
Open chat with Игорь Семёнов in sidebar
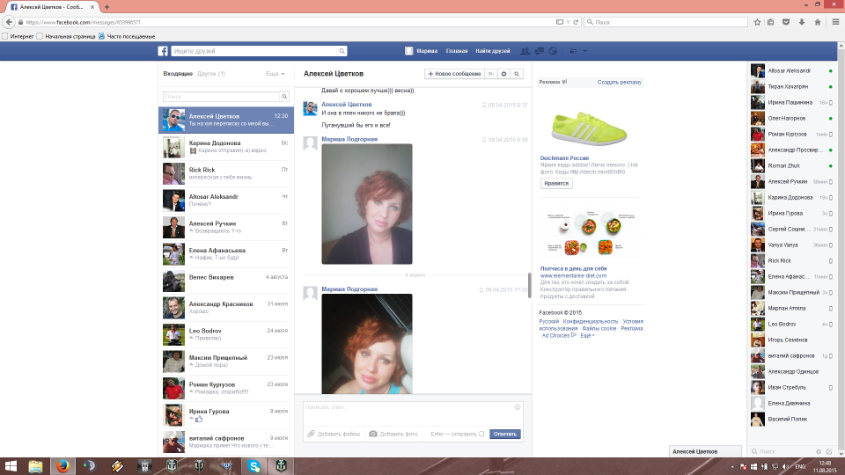(x=792, y=340)
